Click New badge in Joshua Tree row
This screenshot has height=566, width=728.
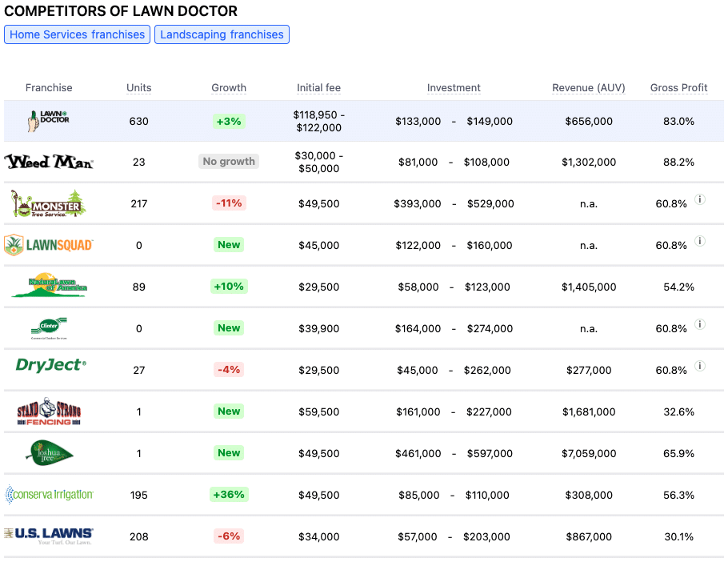(x=229, y=452)
